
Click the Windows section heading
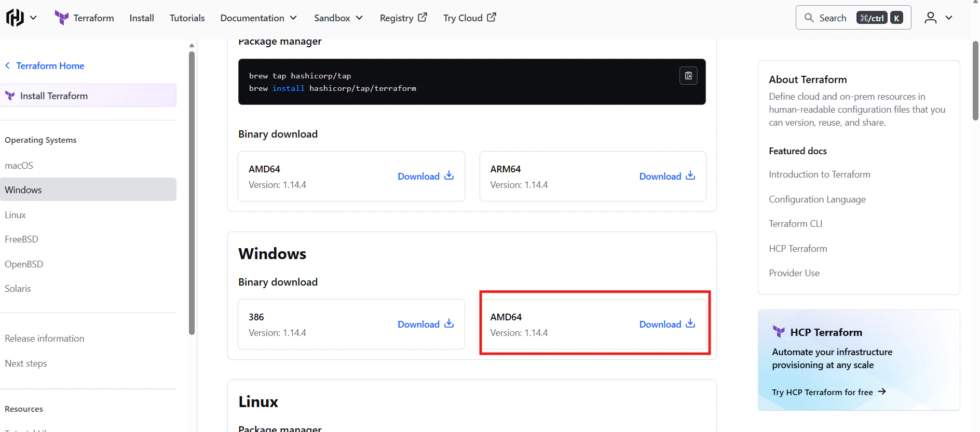coord(272,254)
